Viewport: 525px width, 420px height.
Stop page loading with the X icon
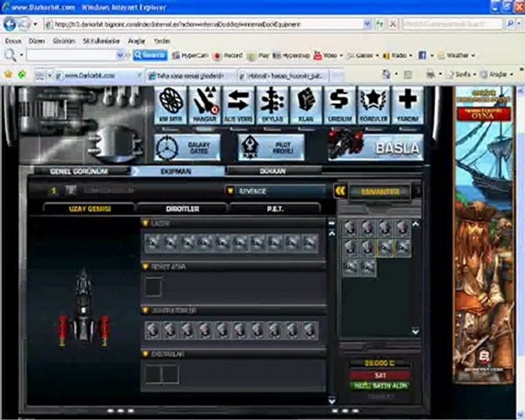point(393,24)
